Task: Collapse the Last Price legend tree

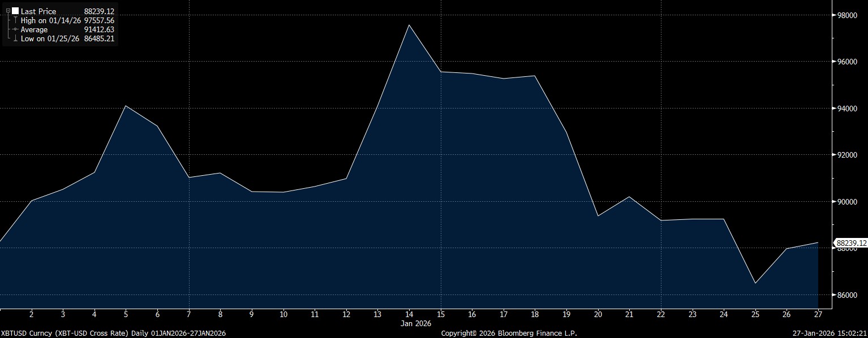Action: point(8,11)
